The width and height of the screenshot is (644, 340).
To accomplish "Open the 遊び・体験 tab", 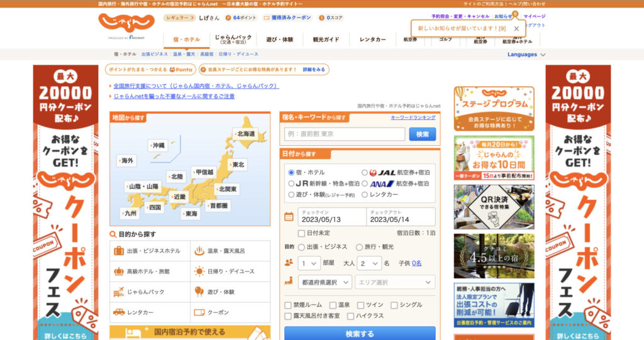I will click(279, 40).
